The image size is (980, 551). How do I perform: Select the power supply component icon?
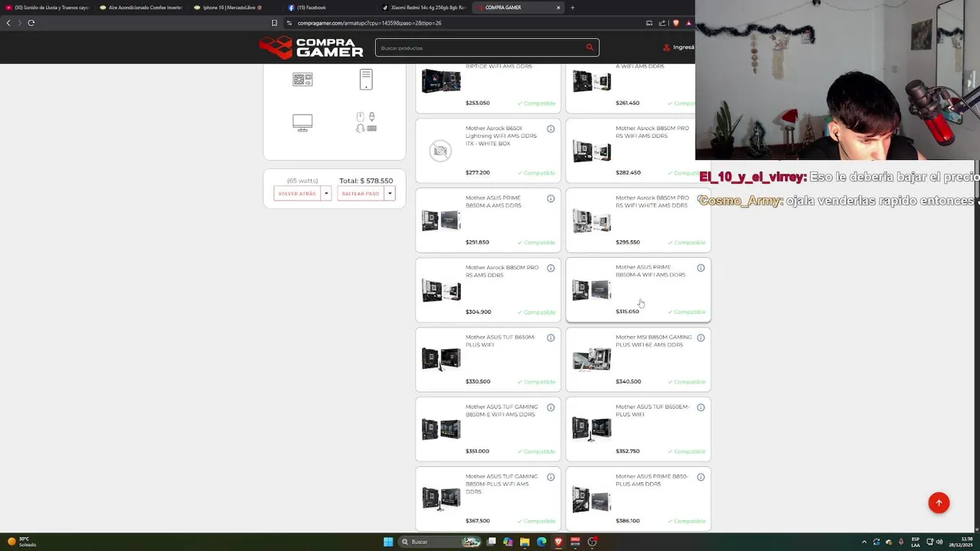(x=302, y=79)
